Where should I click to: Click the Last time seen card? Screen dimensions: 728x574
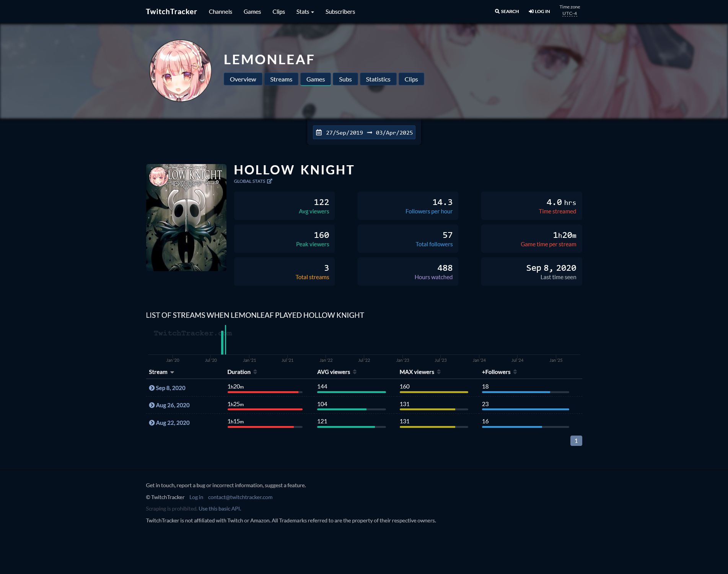tap(532, 272)
